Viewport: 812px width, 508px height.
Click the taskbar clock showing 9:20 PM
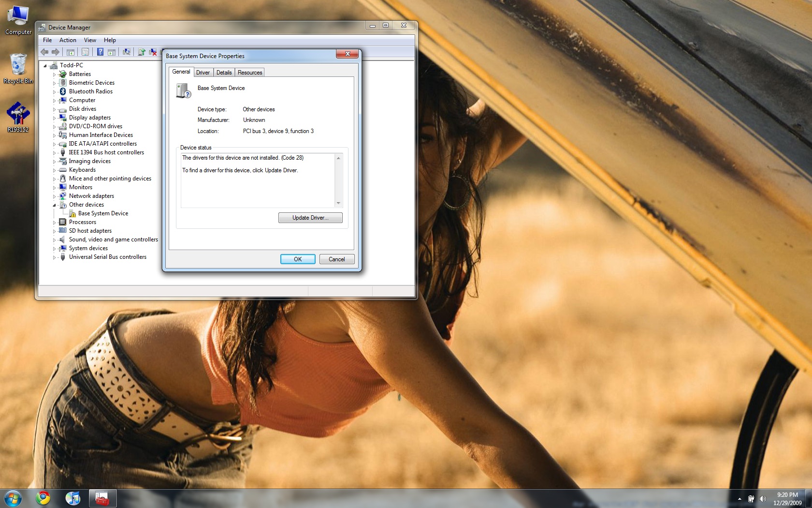pos(787,499)
